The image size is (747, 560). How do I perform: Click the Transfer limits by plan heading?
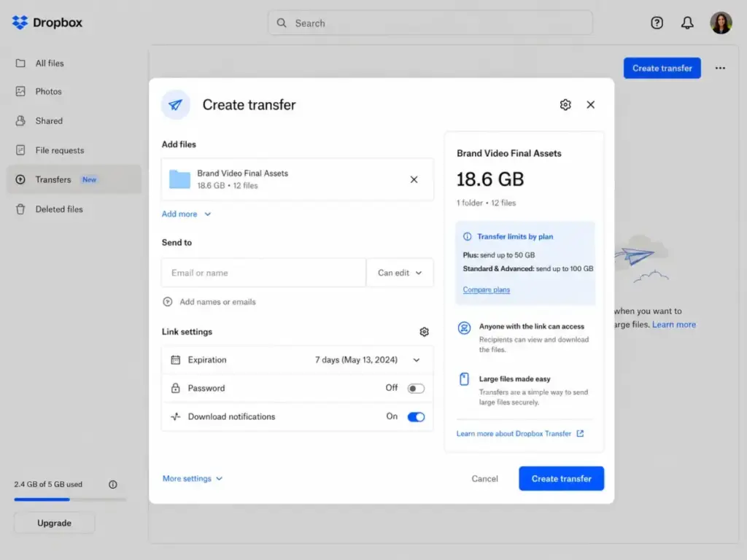[x=515, y=236]
